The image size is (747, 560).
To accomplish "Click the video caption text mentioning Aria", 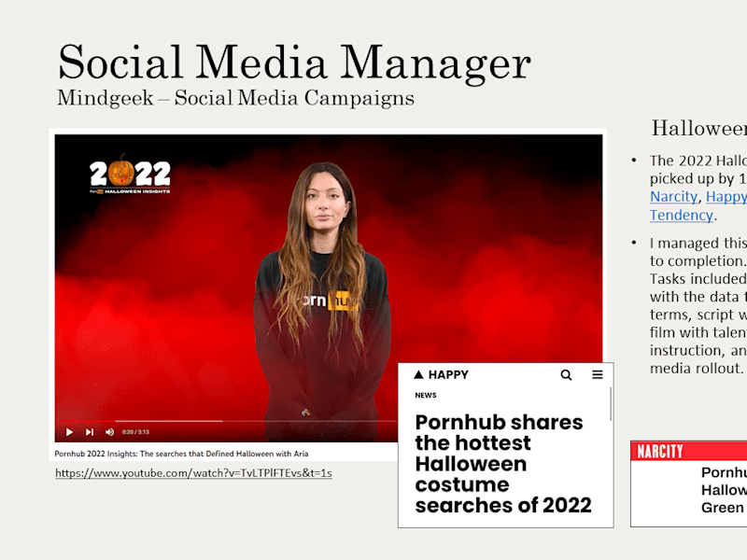I will pyautogui.click(x=181, y=454).
